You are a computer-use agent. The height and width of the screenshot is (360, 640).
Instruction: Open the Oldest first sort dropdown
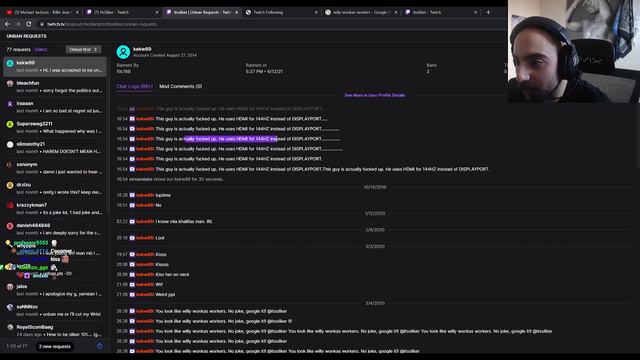(83, 49)
